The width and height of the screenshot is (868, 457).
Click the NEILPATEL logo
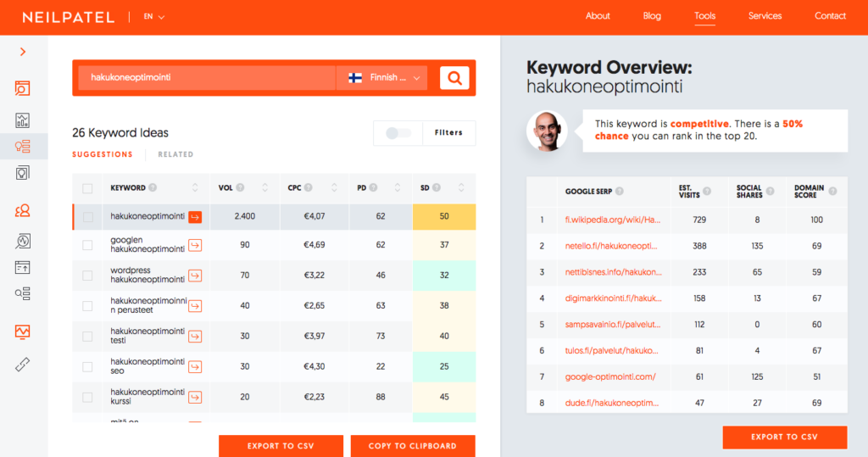pyautogui.click(x=68, y=17)
